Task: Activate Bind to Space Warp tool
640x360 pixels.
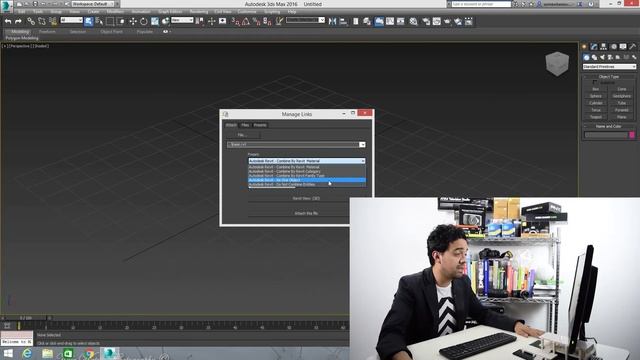Action: point(53,21)
